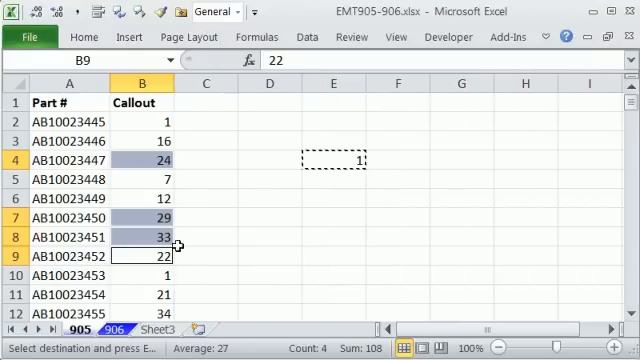Click next sheet navigation arrow
Viewport: 640px width, 360px height.
coord(39,329)
